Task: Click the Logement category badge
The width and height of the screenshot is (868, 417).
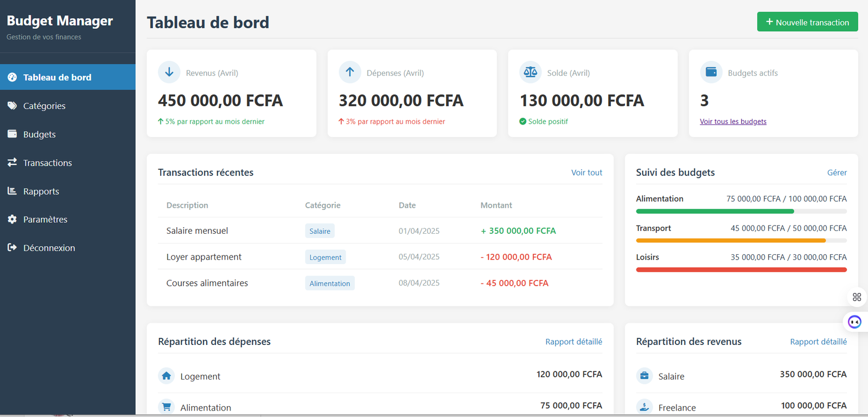Action: [x=325, y=257]
